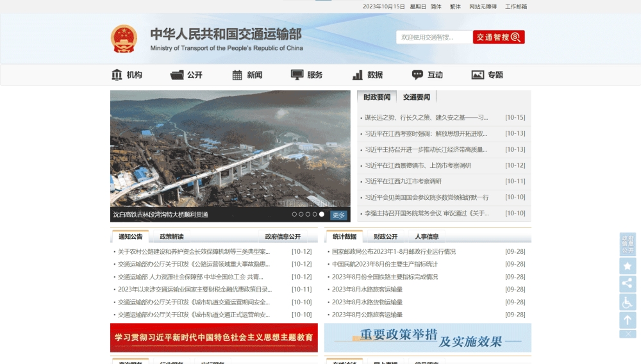The height and width of the screenshot is (364, 641).
Task: Open the 工作邮箱 link
Action: click(516, 6)
